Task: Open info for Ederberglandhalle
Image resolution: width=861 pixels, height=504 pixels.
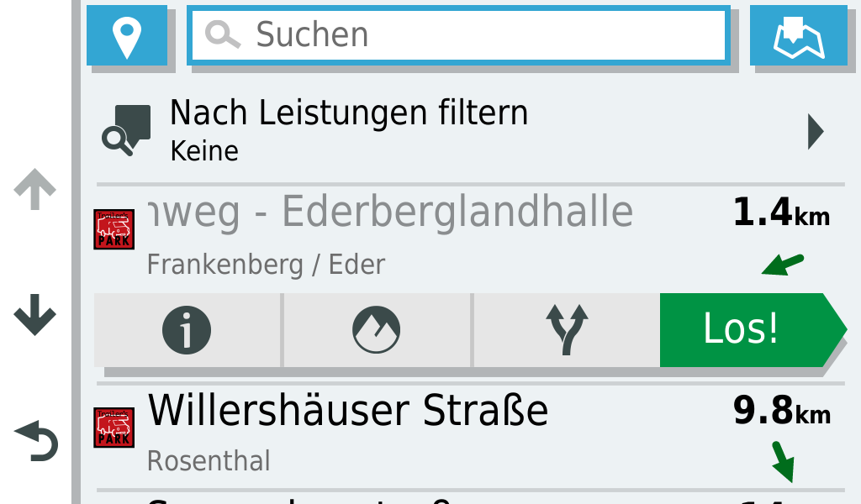Action: tap(187, 330)
